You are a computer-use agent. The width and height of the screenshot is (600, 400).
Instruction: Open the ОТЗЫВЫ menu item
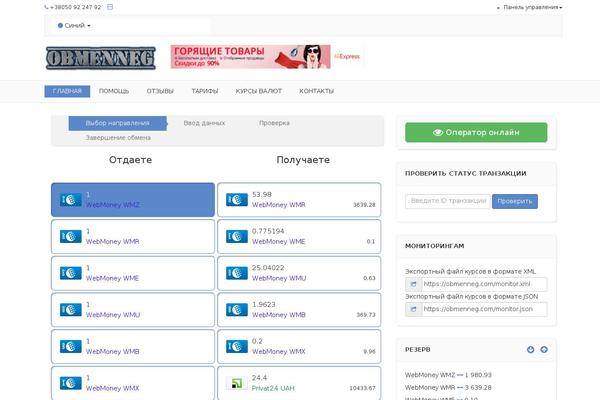click(160, 91)
